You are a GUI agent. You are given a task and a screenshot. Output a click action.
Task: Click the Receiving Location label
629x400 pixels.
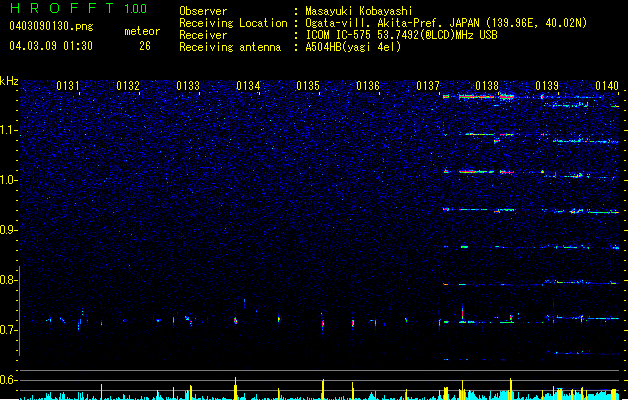233,23
